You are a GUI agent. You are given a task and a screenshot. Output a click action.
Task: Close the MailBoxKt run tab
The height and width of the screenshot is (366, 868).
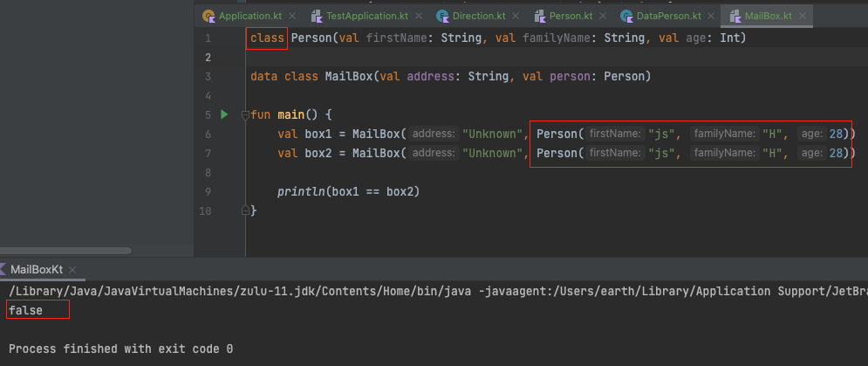(72, 270)
